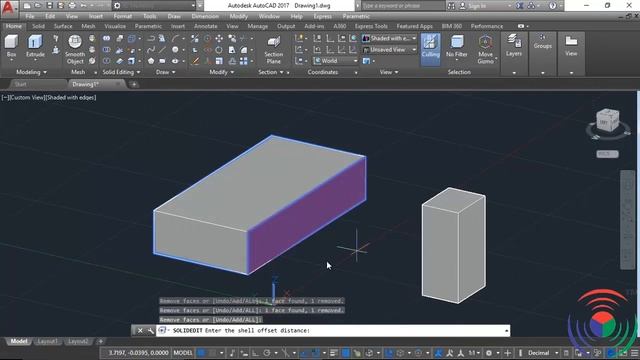Image resolution: width=640 pixels, height=360 pixels.
Task: Switch to the Annotate ribbon tab
Action: (205, 26)
